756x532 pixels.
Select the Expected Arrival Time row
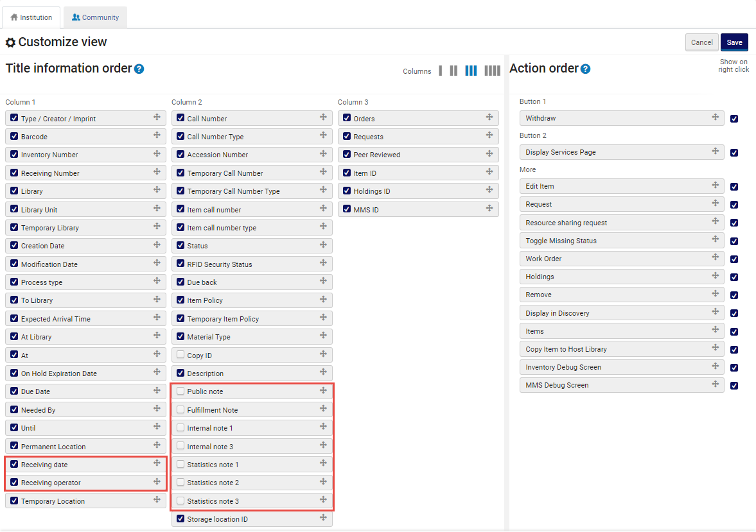click(85, 318)
